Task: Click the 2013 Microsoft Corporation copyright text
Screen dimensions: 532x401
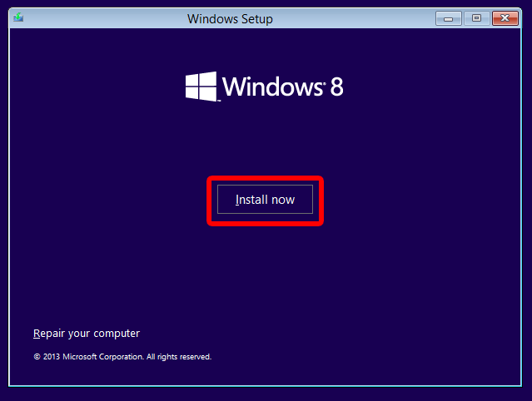Action: click(x=122, y=357)
